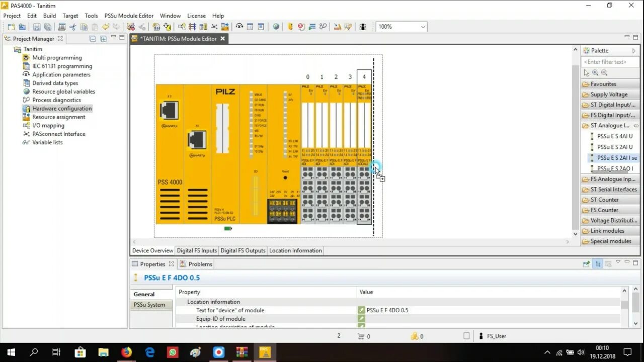644x362 pixels.
Task: Click the zoom in magnifier in Palette
Action: coord(595,73)
